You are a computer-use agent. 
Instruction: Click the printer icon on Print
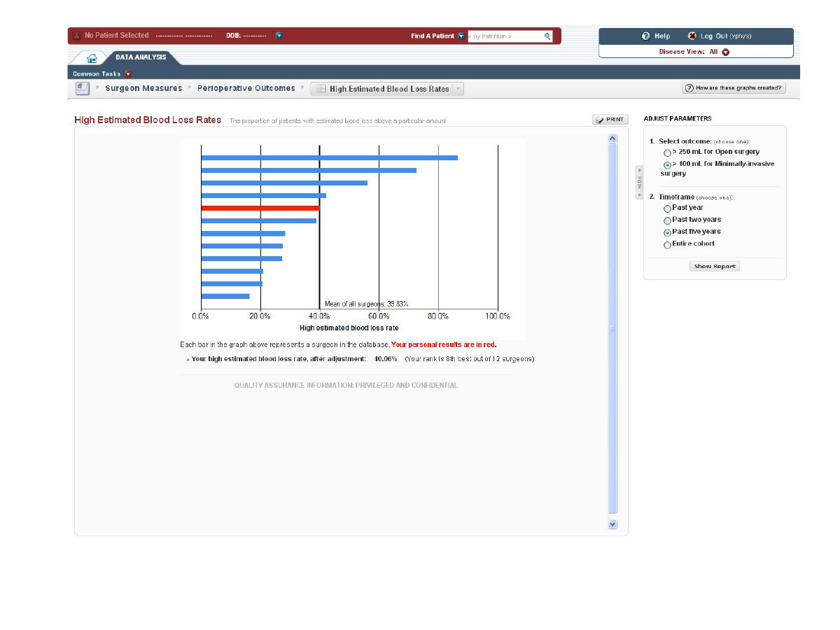pos(600,120)
